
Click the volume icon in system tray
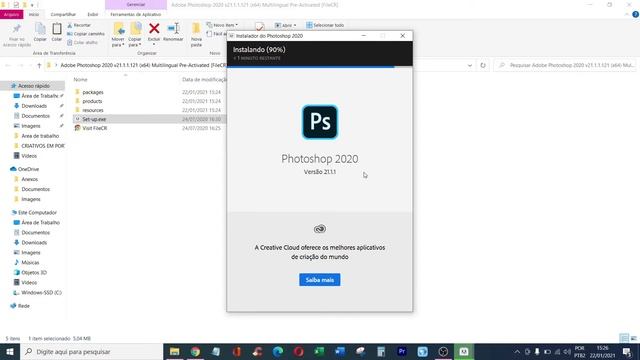click(x=567, y=352)
